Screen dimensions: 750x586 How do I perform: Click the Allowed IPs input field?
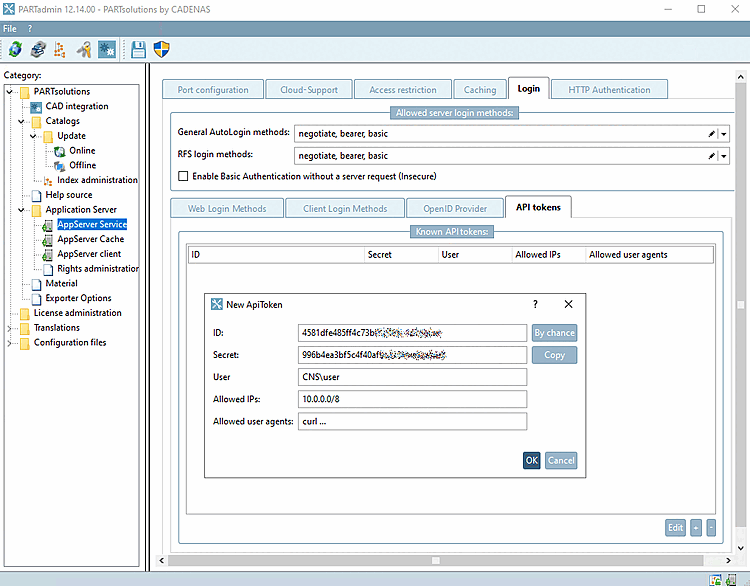[412, 399]
